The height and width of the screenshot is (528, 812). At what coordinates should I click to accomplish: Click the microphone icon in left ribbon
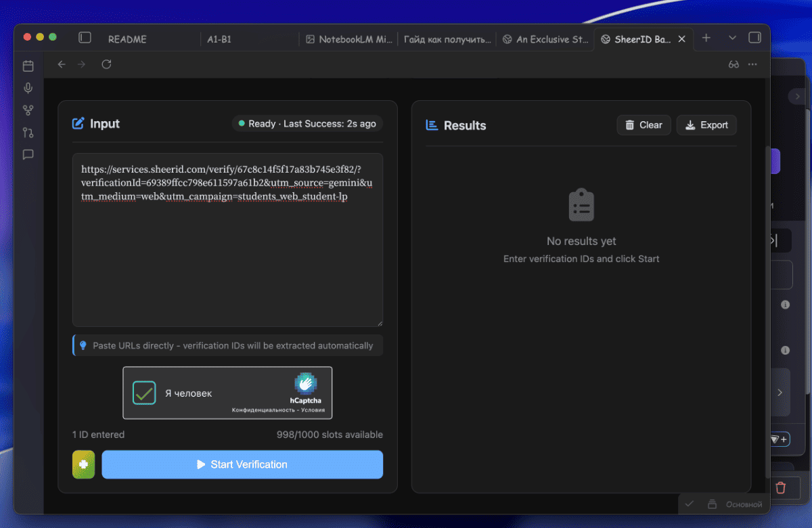click(x=28, y=88)
